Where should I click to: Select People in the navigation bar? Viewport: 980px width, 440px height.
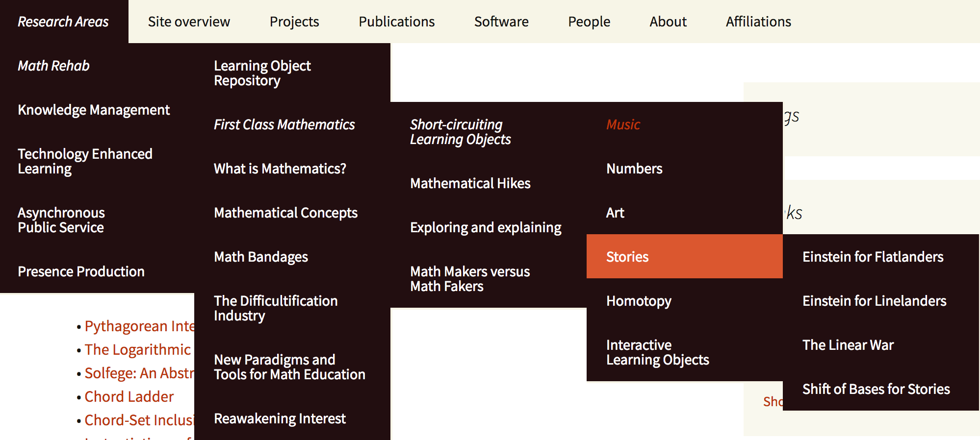coord(589,22)
